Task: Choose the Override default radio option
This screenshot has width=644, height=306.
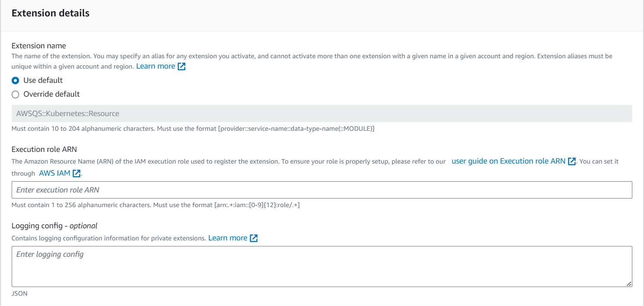Action: tap(16, 94)
